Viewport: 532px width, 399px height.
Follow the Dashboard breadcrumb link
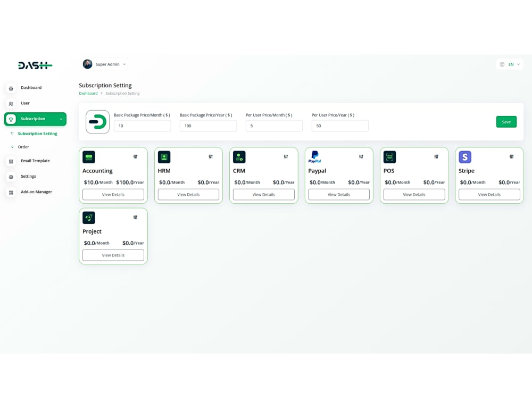click(88, 93)
